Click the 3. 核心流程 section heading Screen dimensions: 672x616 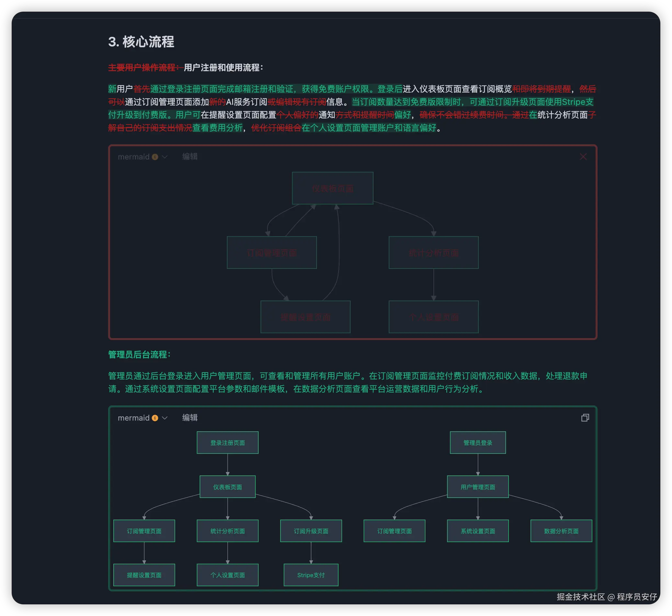pos(141,42)
